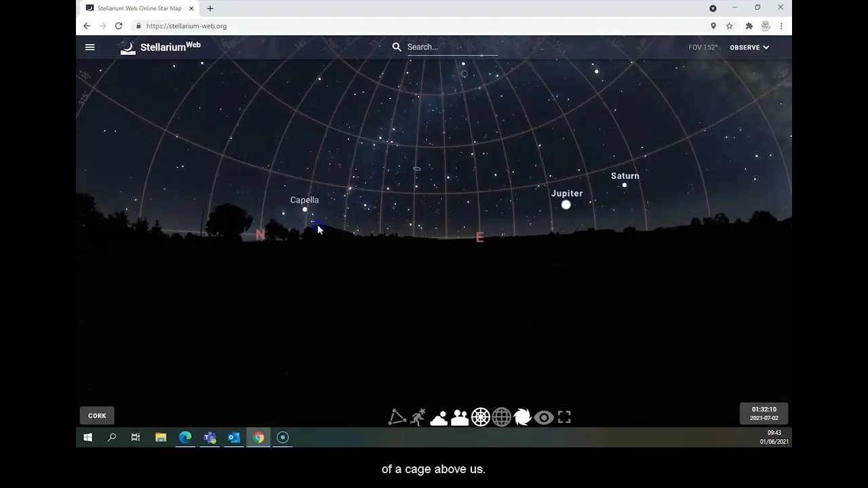Open Chrome extensions puzzle icon
Screen dimensions: 868x488
(x=749, y=26)
